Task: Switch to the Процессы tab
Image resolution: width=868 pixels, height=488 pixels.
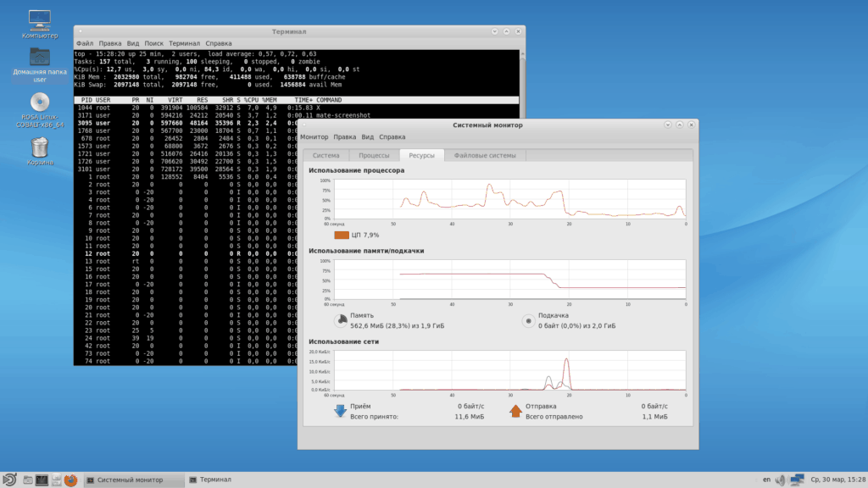Action: (374, 156)
